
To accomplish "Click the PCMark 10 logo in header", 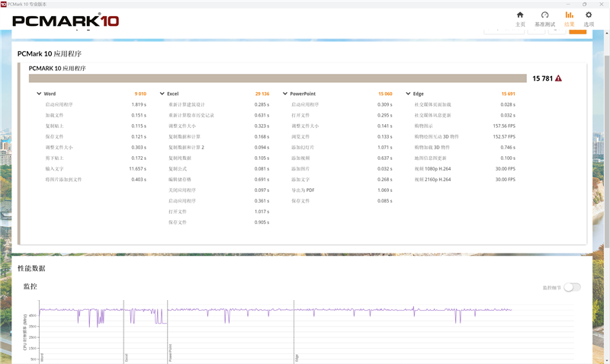I will tap(66, 21).
